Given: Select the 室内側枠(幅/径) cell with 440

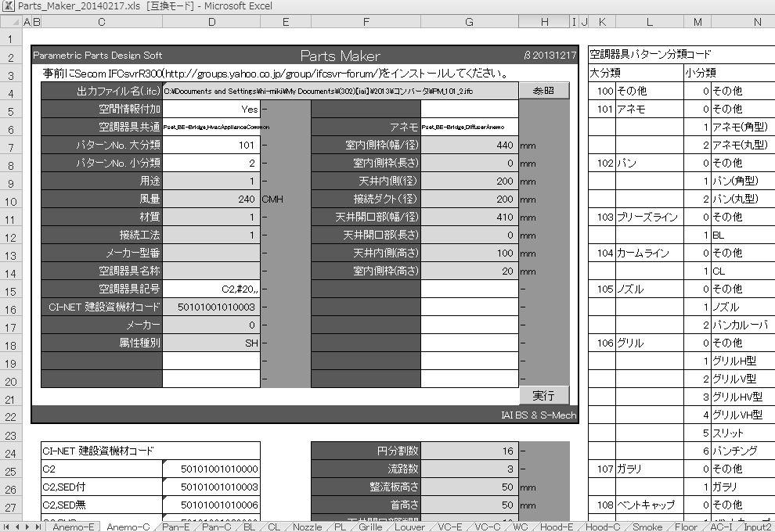Looking at the screenshot, I should (469, 146).
